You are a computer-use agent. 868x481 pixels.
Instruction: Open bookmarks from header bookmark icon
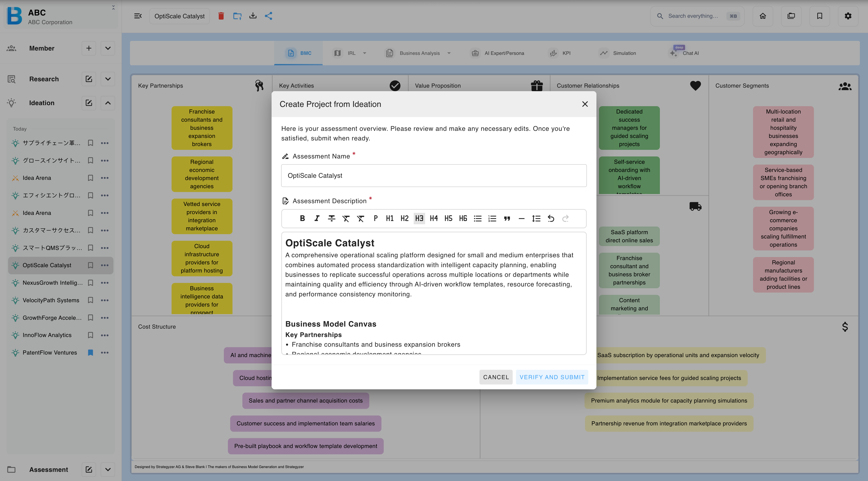click(x=820, y=16)
